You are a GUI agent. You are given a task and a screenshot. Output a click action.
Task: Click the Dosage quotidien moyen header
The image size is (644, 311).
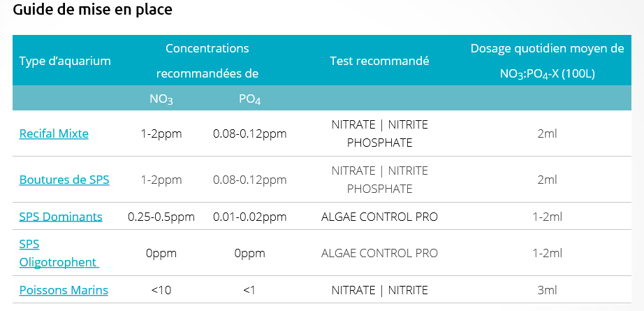tap(547, 62)
